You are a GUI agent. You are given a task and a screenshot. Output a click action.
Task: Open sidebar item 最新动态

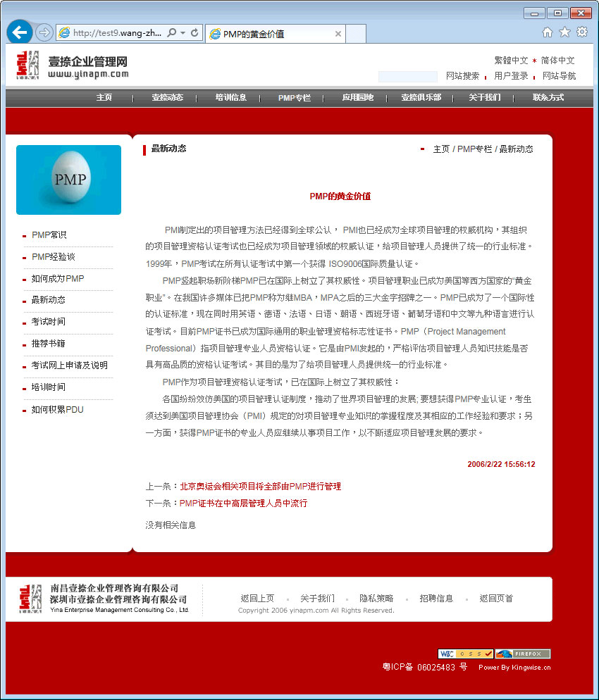tap(48, 300)
